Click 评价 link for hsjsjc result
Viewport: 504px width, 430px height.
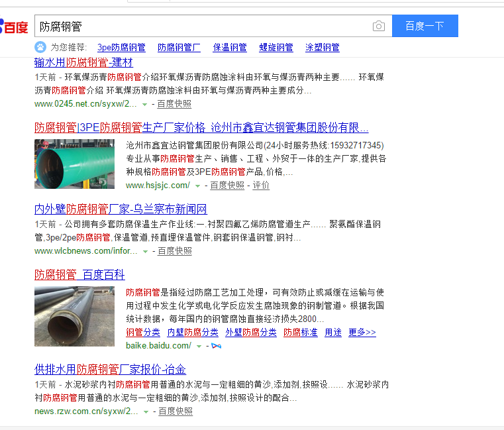261,186
